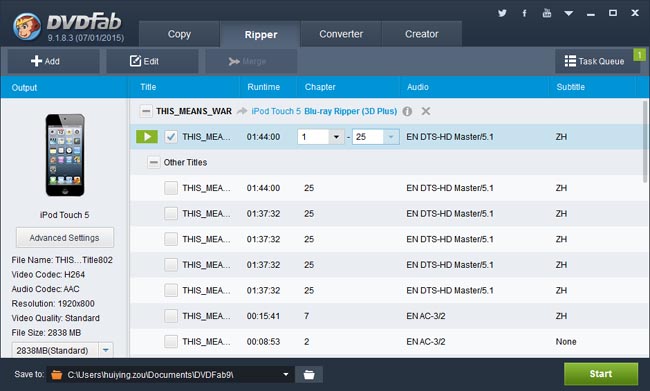
Task: Click the Add source button
Action: click(53, 61)
